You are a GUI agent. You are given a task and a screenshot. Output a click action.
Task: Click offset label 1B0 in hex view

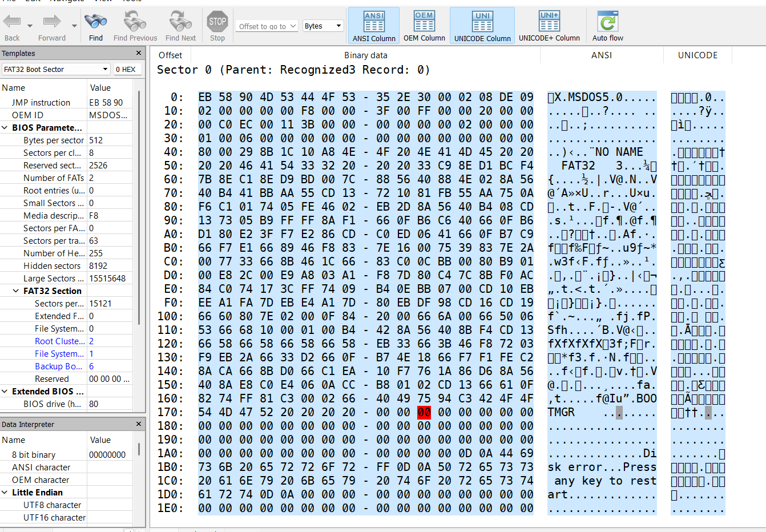click(x=171, y=467)
